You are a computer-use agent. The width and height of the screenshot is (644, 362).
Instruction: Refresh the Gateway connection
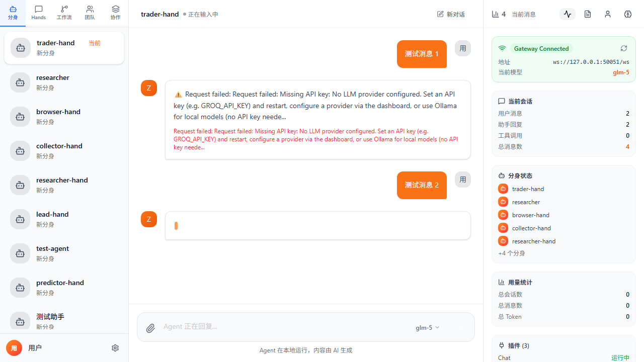(x=624, y=48)
